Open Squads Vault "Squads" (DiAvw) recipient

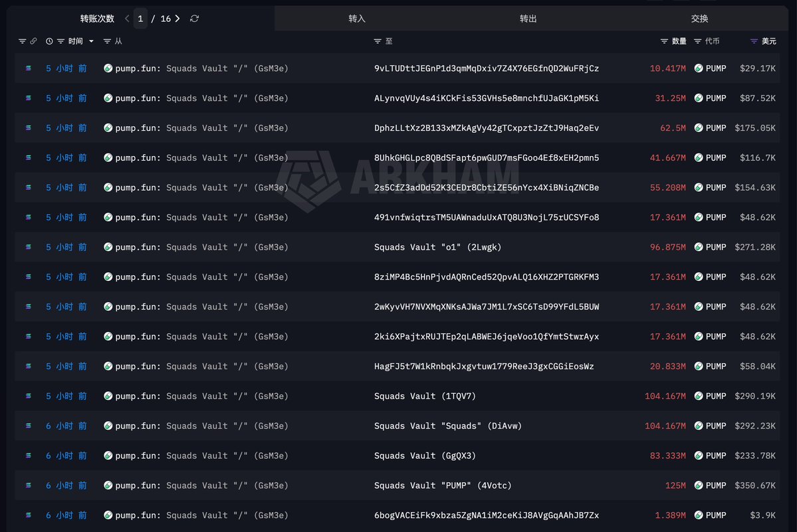click(x=448, y=426)
